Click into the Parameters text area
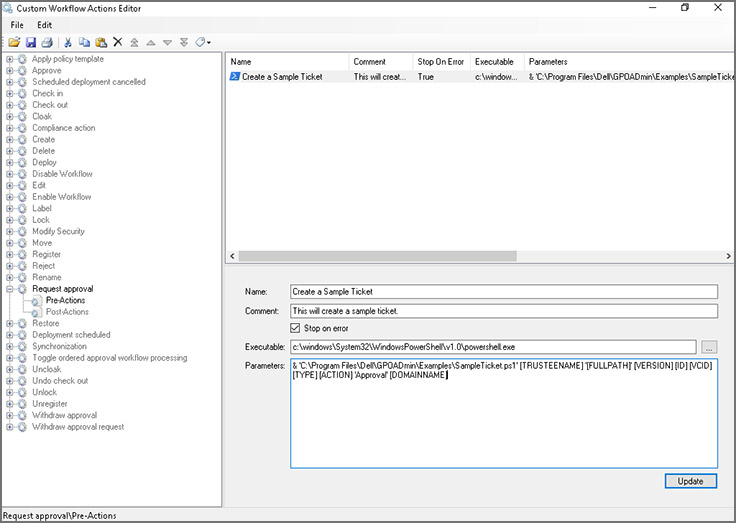736x523 pixels. point(504,414)
